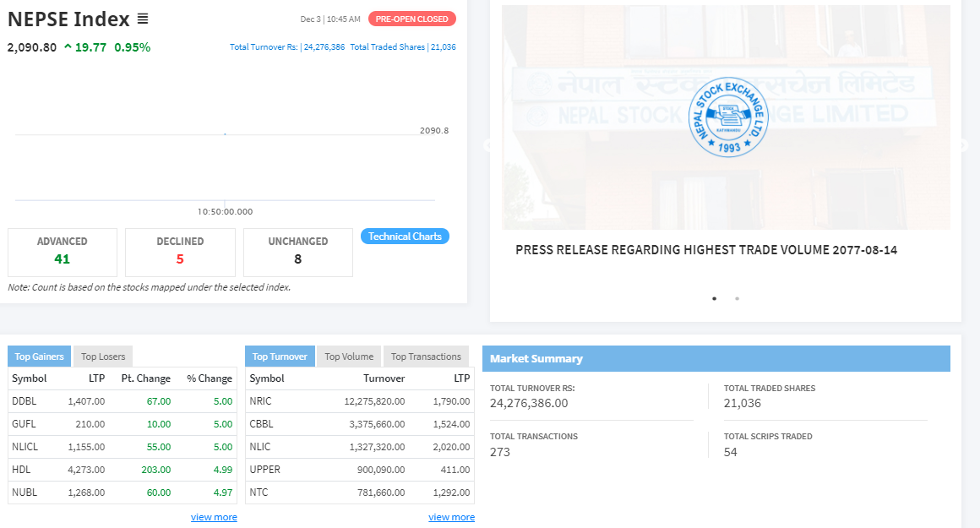Select the NRIC symbol in Top Turnover

260,401
